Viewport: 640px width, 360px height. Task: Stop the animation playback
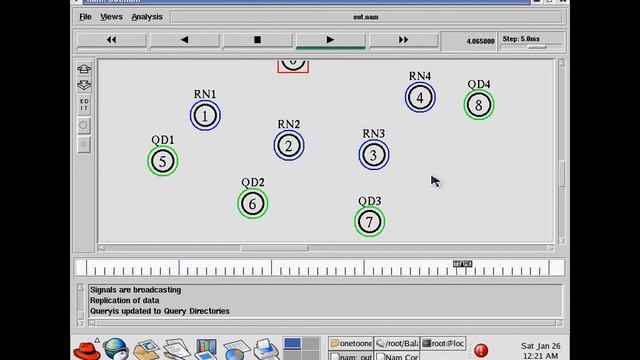pos(258,40)
